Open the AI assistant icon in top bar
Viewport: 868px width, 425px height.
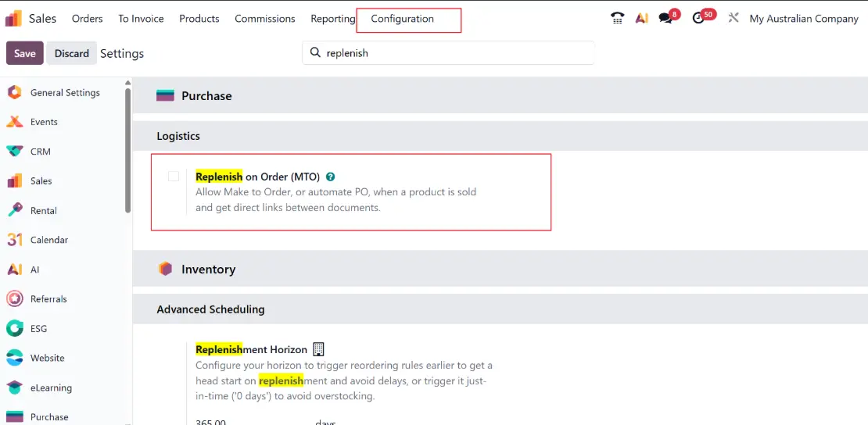[x=642, y=18]
